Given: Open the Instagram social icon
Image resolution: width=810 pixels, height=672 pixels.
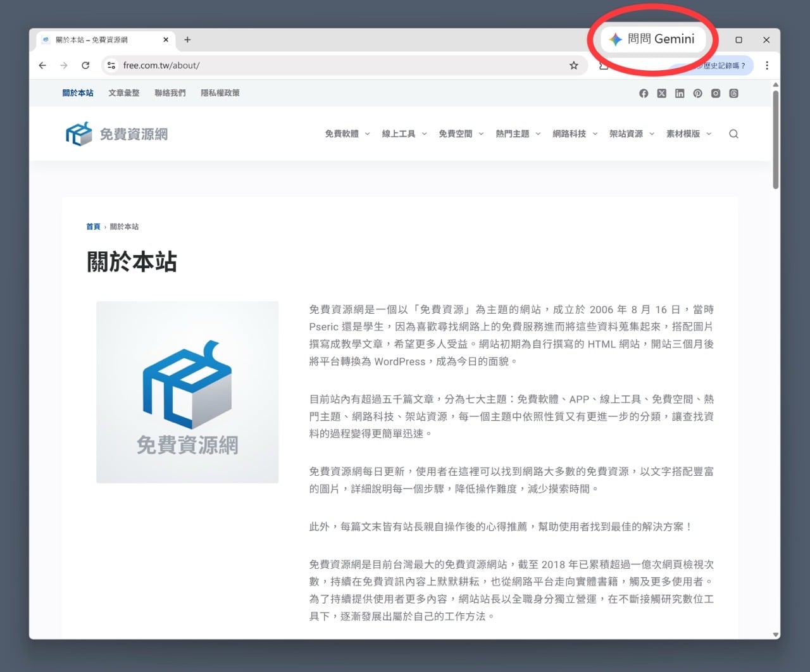Looking at the screenshot, I should [x=716, y=94].
